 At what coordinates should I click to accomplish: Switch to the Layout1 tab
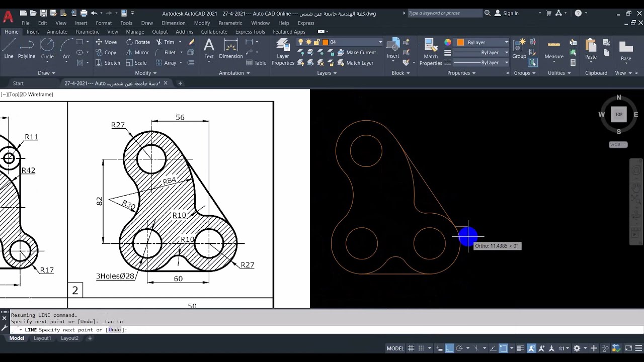tap(42, 338)
